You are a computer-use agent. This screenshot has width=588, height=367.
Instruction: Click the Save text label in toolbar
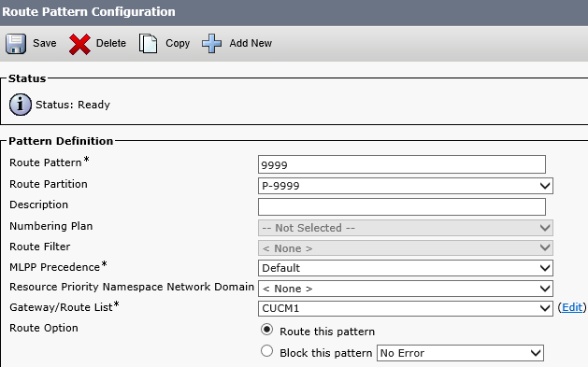pos(45,43)
